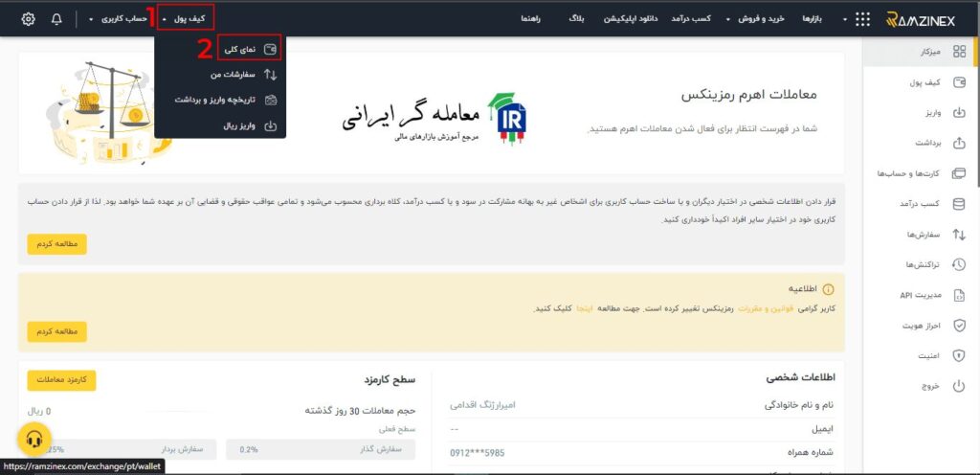Click the احراز هویت shield check icon
The height and width of the screenshot is (475, 980).
pyautogui.click(x=959, y=326)
